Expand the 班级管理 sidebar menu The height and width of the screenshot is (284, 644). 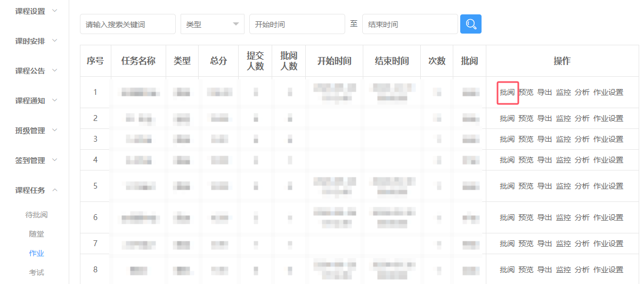coord(36,131)
